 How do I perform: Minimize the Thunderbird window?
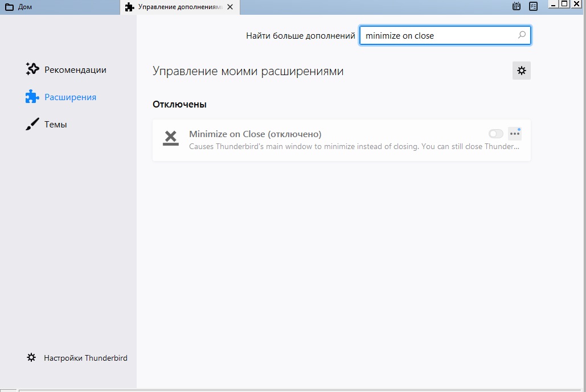tap(554, 4)
